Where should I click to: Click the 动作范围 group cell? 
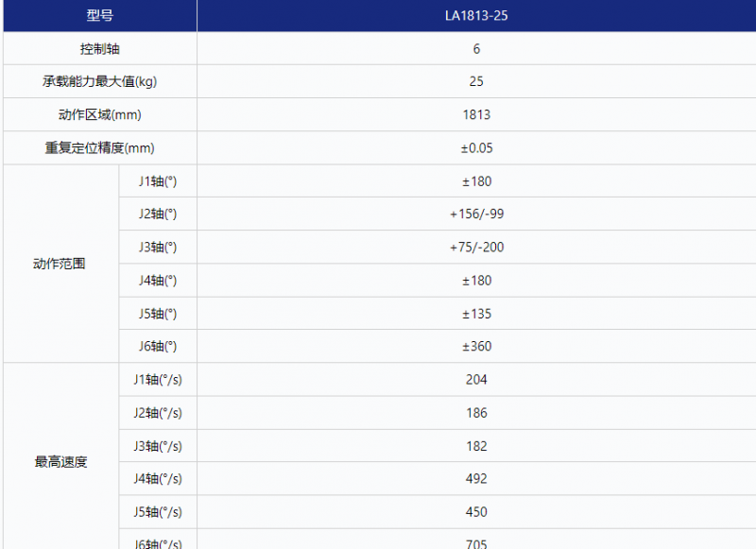(60, 264)
